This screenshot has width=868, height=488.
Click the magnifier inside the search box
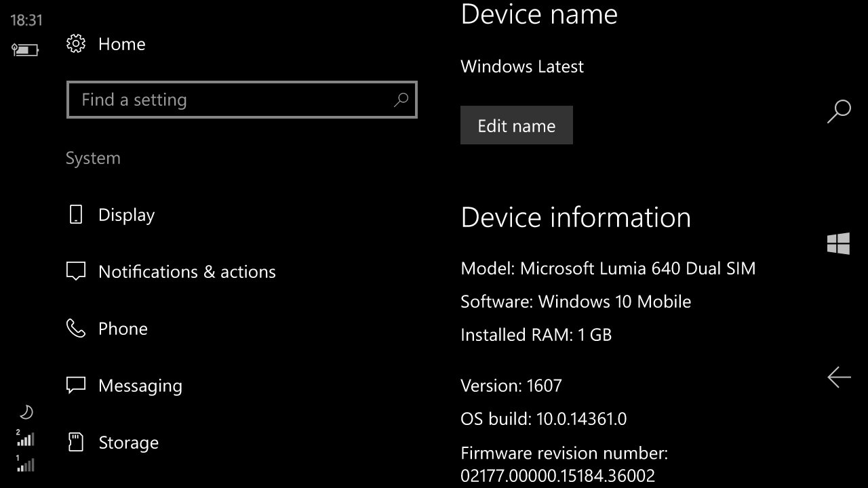click(401, 100)
